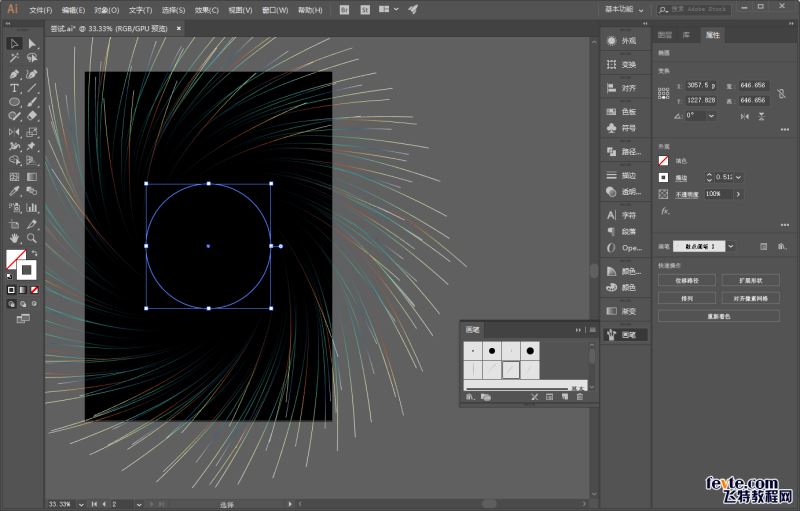This screenshot has height=511, width=800.
Task: Click the 对齐像素网格 button
Action: coord(751,298)
